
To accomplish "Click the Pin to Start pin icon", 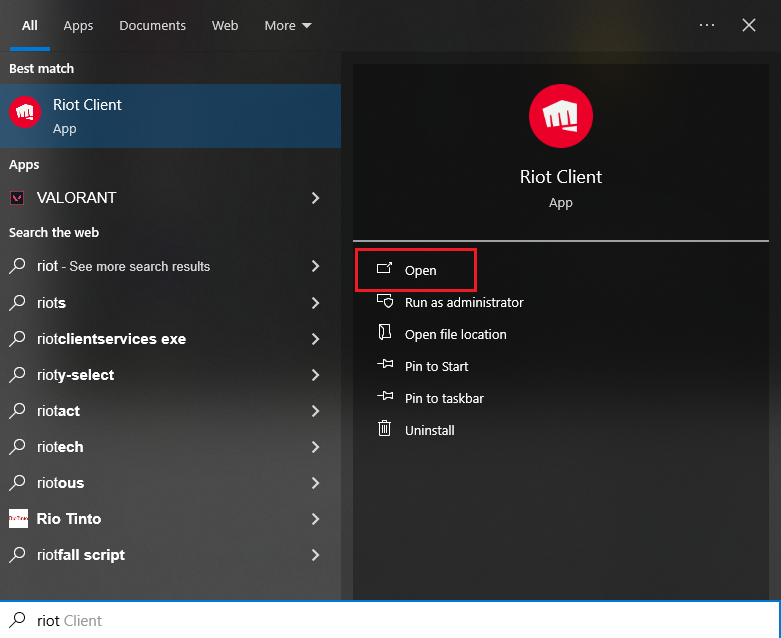I will (385, 364).
